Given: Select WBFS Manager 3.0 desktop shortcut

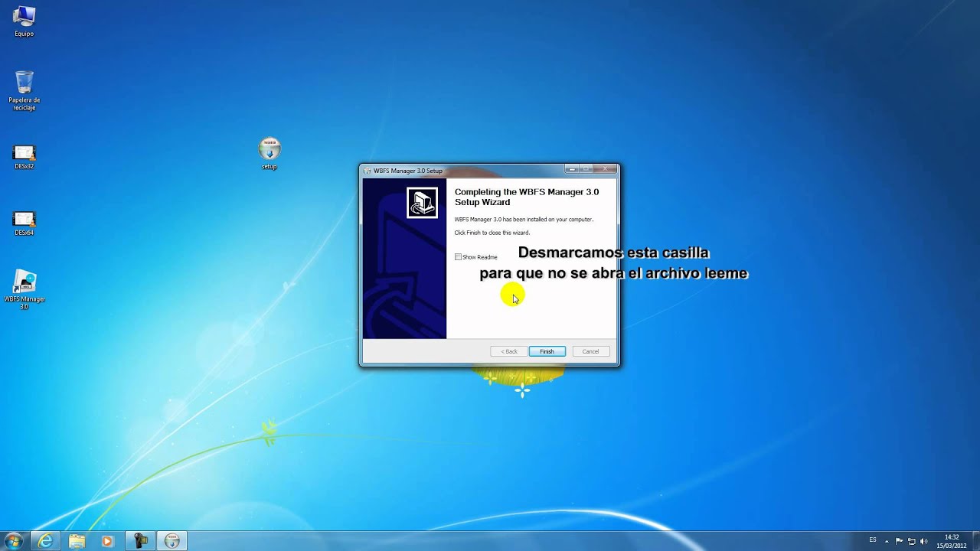Looking at the screenshot, I should coord(24,289).
